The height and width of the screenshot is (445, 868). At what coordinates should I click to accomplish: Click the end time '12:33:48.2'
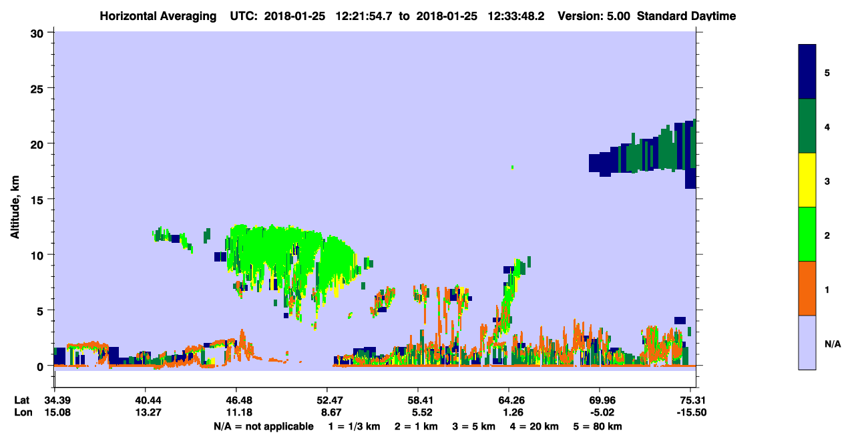click(x=515, y=16)
